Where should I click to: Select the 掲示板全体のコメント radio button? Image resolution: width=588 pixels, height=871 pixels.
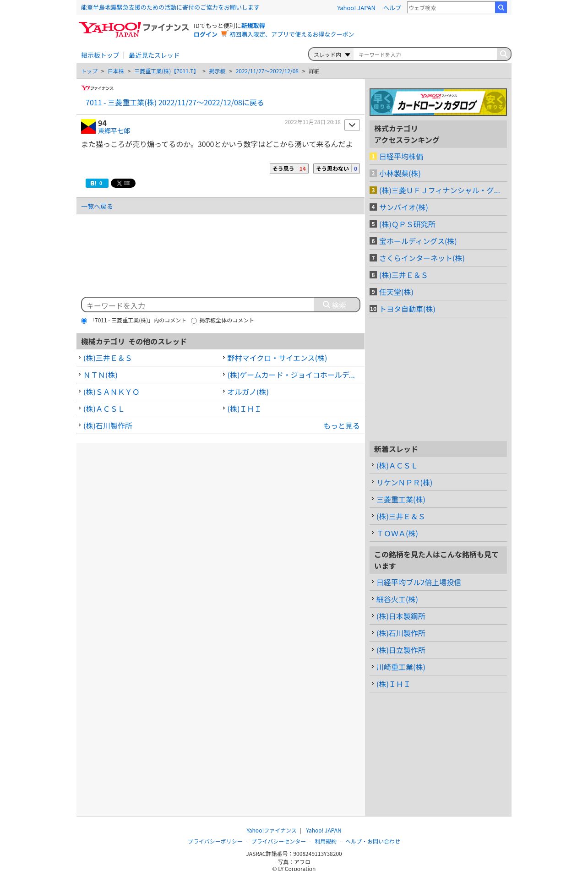pos(194,321)
